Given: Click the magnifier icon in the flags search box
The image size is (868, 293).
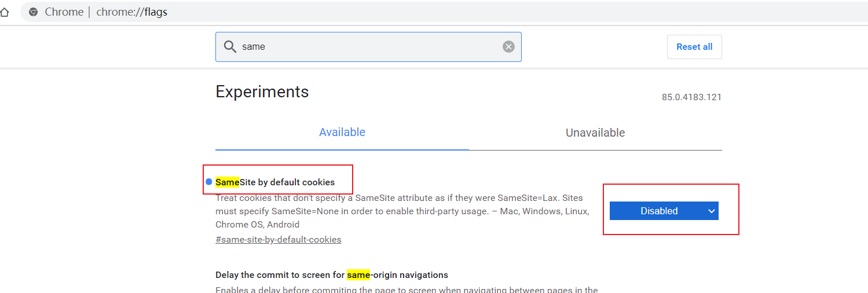Looking at the screenshot, I should coord(230,47).
